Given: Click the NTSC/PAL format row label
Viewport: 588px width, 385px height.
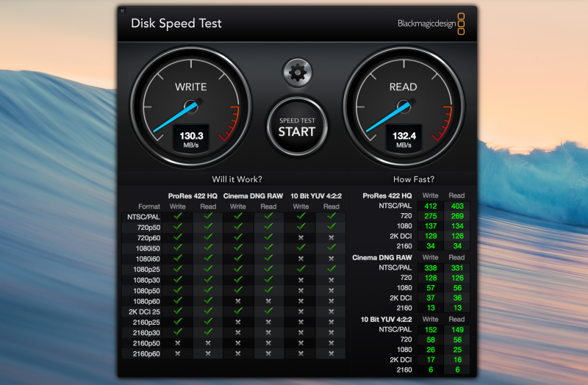Looking at the screenshot, I should (x=143, y=217).
